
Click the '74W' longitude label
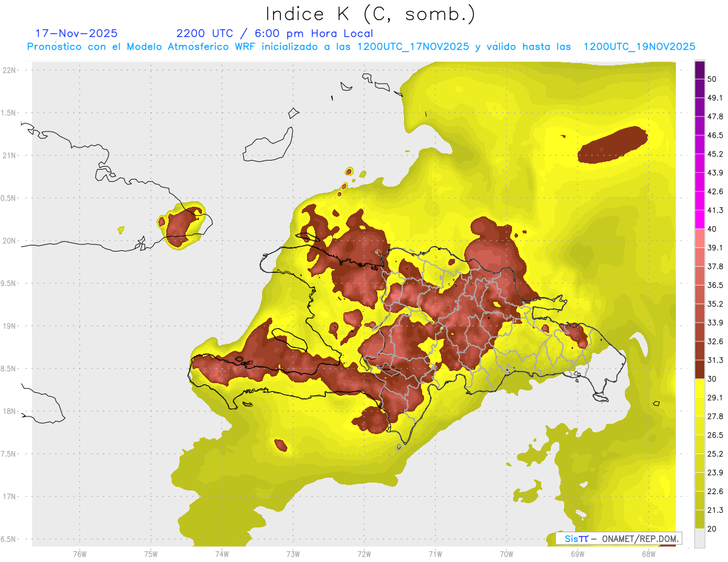pos(222,554)
